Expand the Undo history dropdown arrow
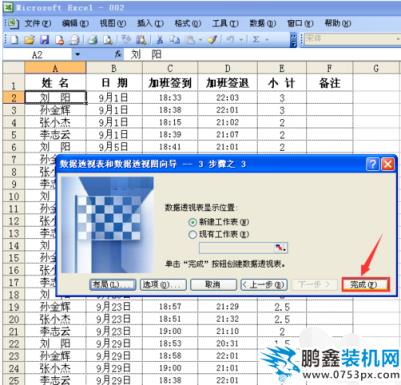 click(241, 40)
